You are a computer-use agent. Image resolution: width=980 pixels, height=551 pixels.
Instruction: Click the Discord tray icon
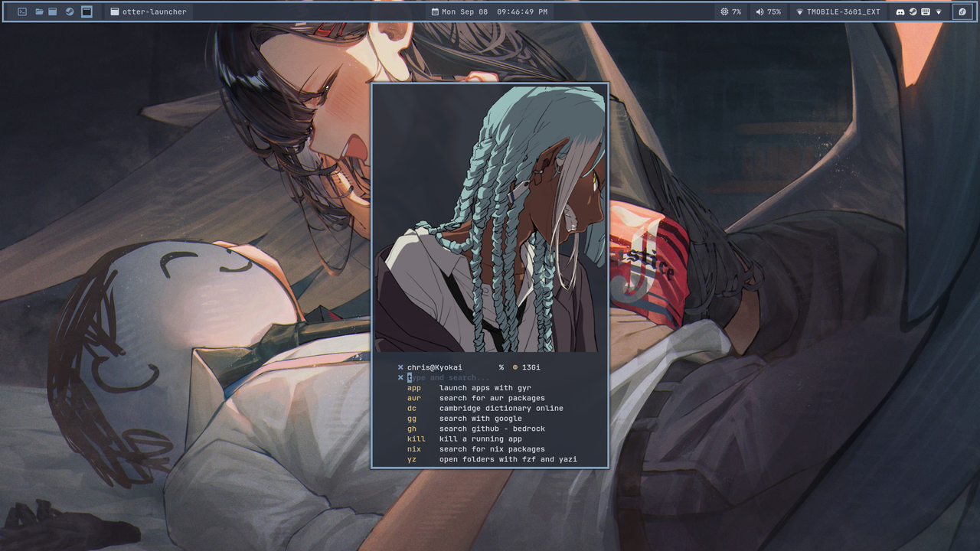[x=900, y=11]
